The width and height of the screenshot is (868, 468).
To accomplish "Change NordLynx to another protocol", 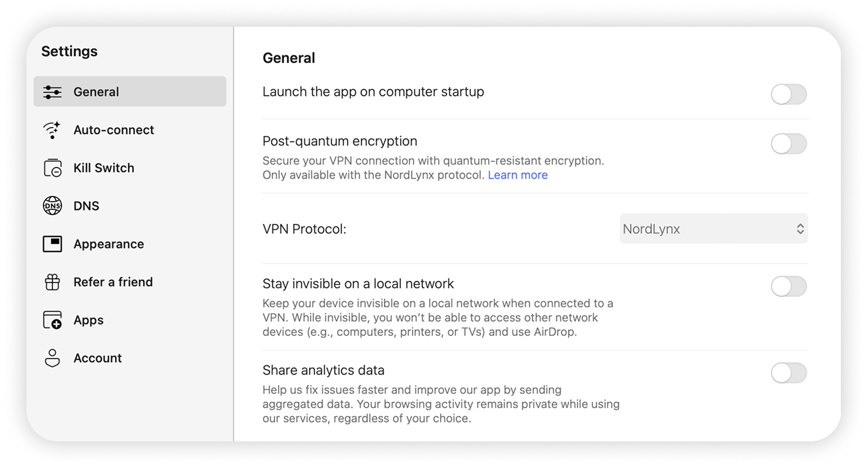I will pyautogui.click(x=713, y=229).
